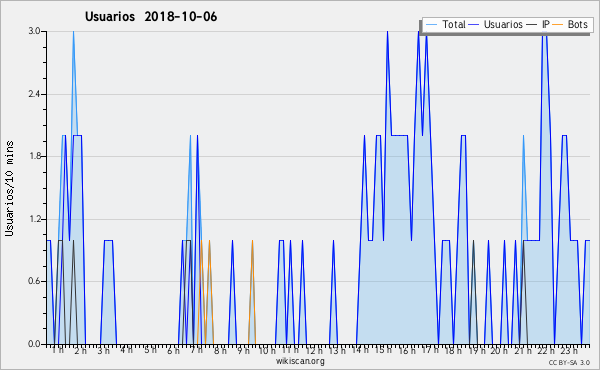Click the '0.0' y-axis value
The height and width of the screenshot is (370, 600).
(34, 344)
